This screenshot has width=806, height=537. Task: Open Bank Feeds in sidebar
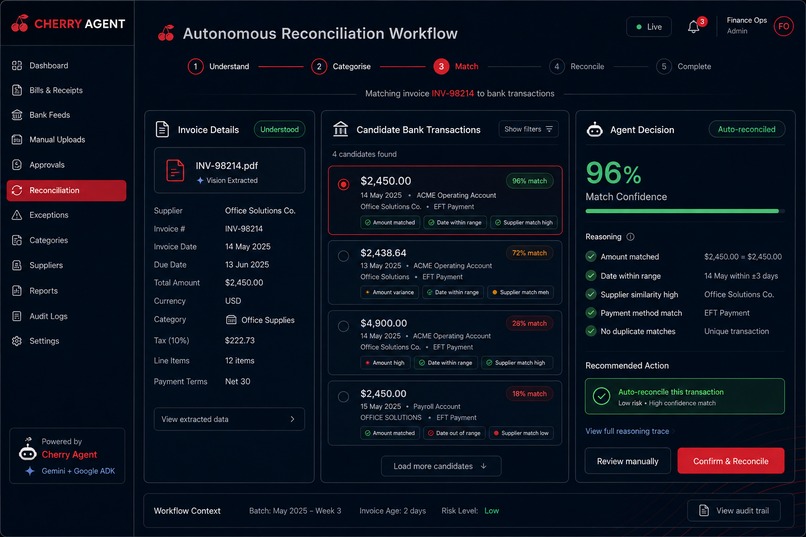pos(67,115)
